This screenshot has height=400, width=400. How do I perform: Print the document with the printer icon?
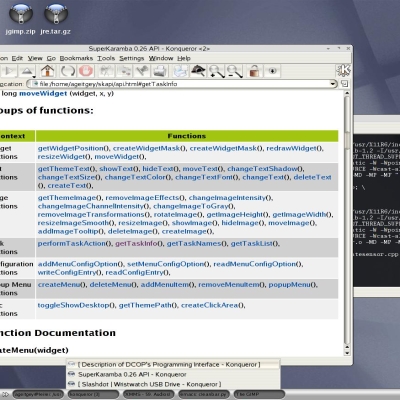coord(160,71)
